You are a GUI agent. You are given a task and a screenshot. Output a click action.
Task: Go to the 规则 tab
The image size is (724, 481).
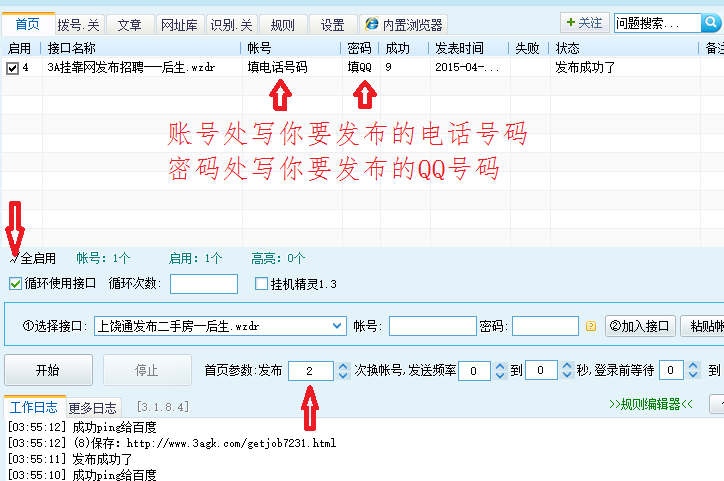pos(283,25)
